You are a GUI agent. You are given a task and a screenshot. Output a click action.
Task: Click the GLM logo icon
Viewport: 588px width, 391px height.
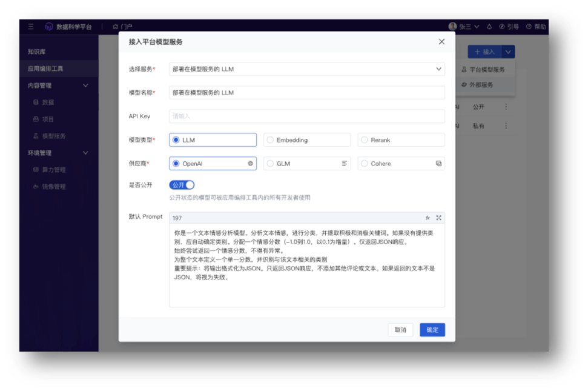(x=344, y=164)
